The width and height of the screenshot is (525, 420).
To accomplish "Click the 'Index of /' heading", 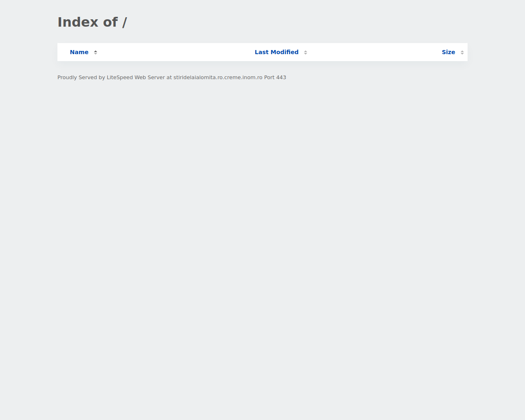I will tap(92, 22).
